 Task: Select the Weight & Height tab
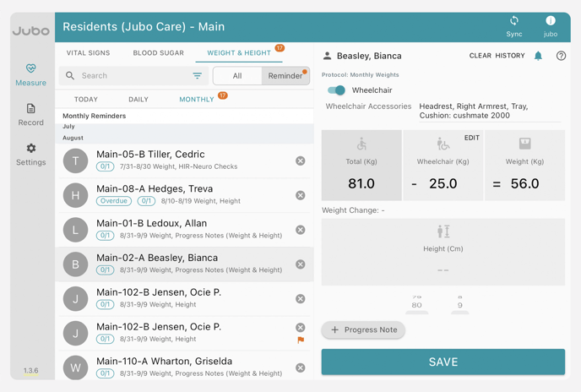[x=239, y=52]
